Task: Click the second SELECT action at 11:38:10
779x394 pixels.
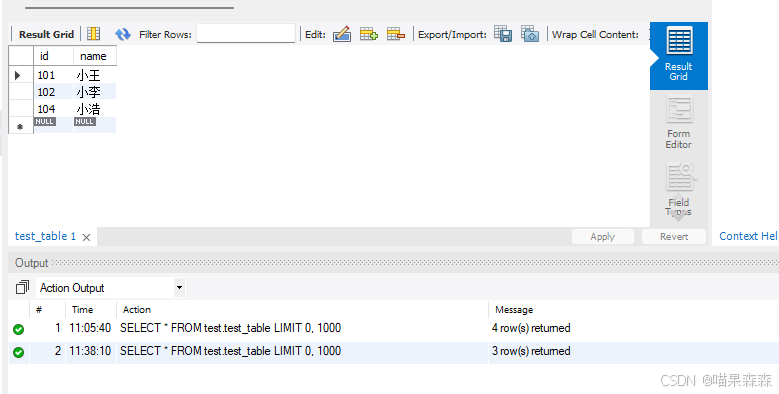Action: [231, 351]
